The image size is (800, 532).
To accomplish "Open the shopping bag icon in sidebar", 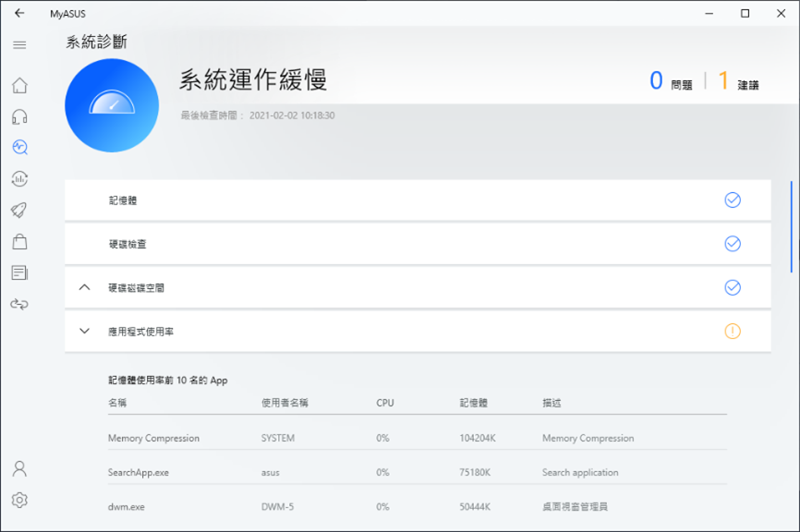I will [19, 241].
